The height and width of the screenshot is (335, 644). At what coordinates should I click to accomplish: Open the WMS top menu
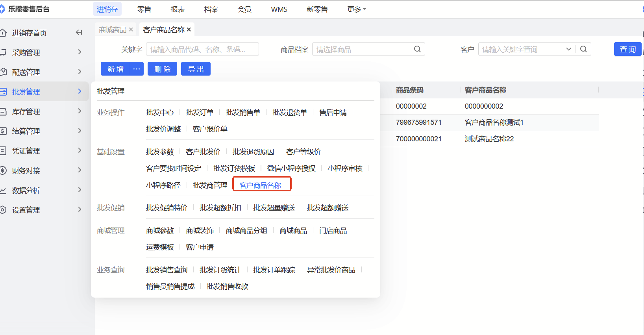[279, 9]
